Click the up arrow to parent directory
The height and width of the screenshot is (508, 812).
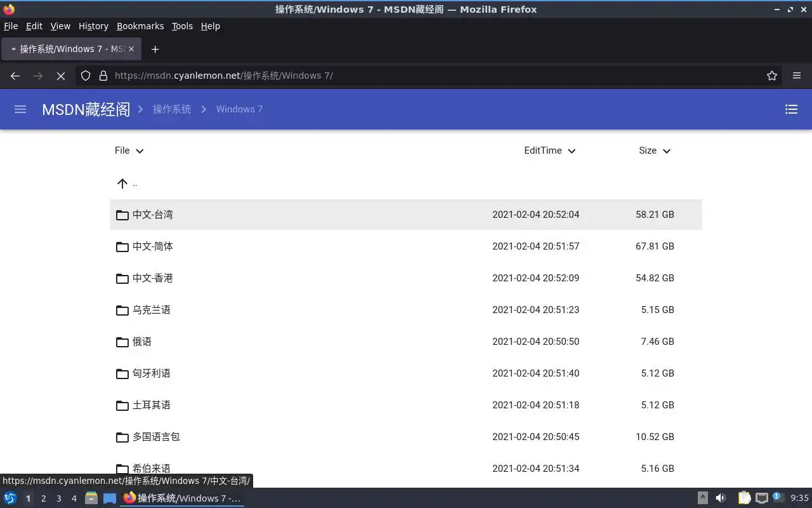[122, 184]
